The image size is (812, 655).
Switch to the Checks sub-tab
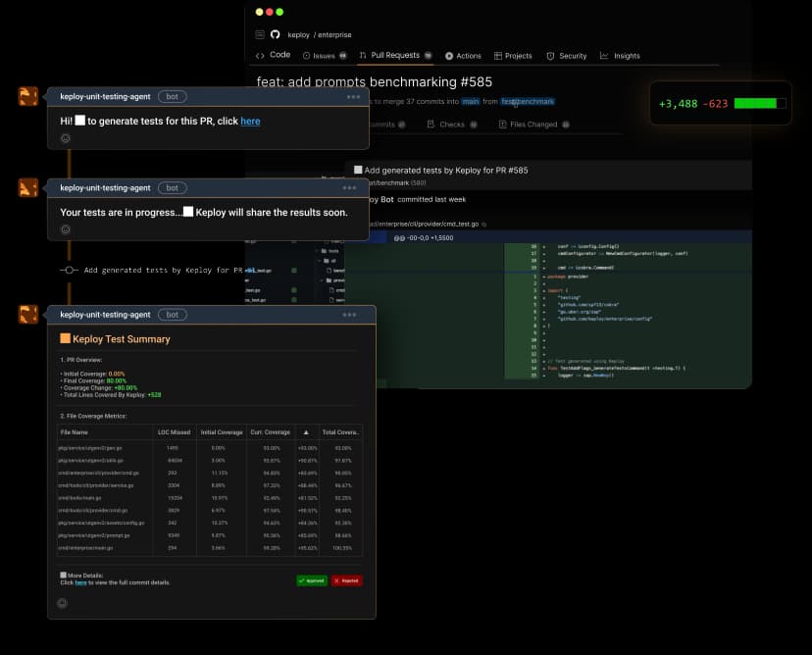[x=451, y=125]
